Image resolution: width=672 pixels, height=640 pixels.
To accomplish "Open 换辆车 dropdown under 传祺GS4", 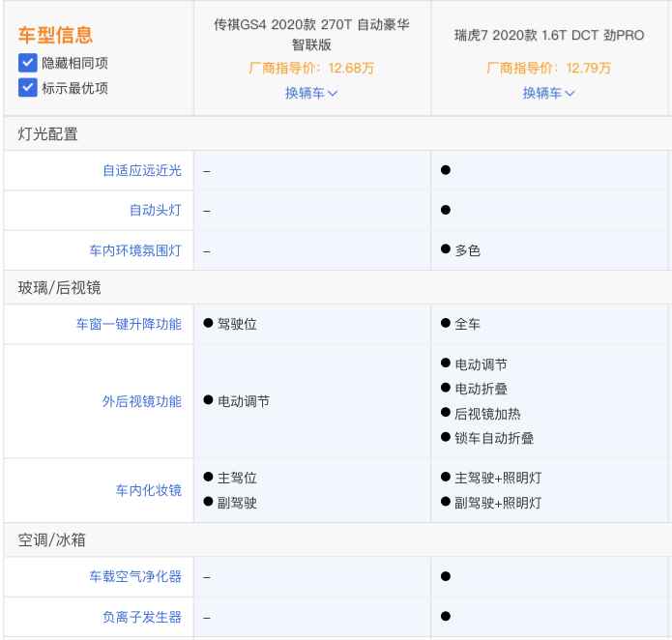I will (311, 93).
